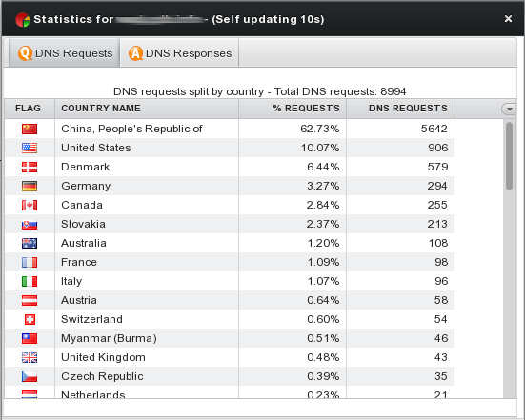This screenshot has width=525, height=420.
Task: Select the Slovakia row
Action: pyautogui.click(x=230, y=224)
